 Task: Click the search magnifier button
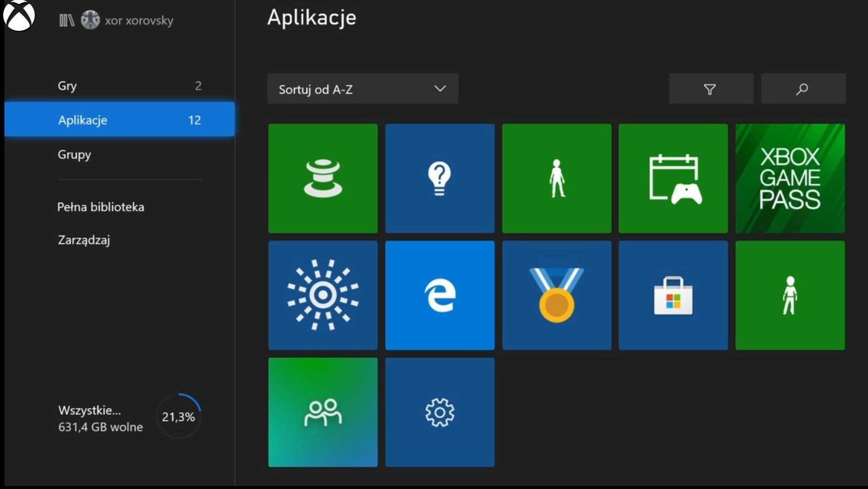[803, 89]
